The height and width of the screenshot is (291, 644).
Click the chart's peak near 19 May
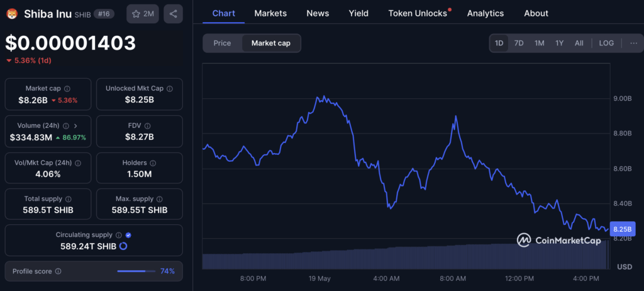point(324,96)
